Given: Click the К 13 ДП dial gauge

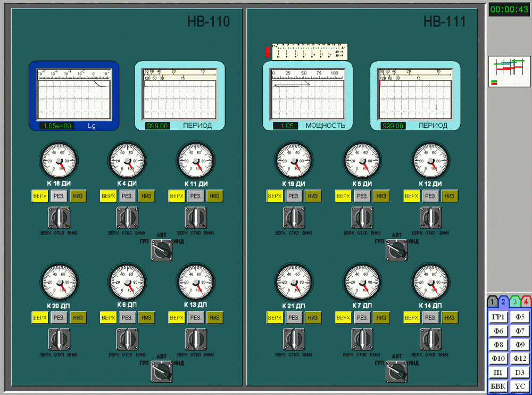Looking at the screenshot, I should 196,282.
